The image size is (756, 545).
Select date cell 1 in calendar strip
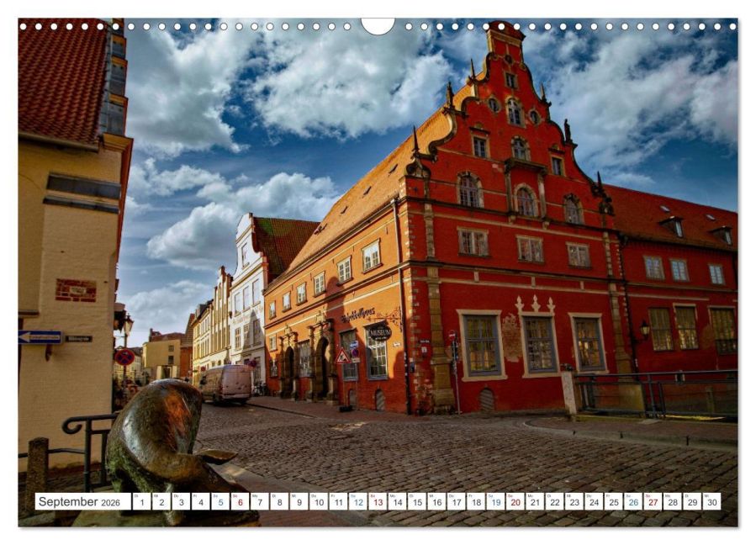142,501
